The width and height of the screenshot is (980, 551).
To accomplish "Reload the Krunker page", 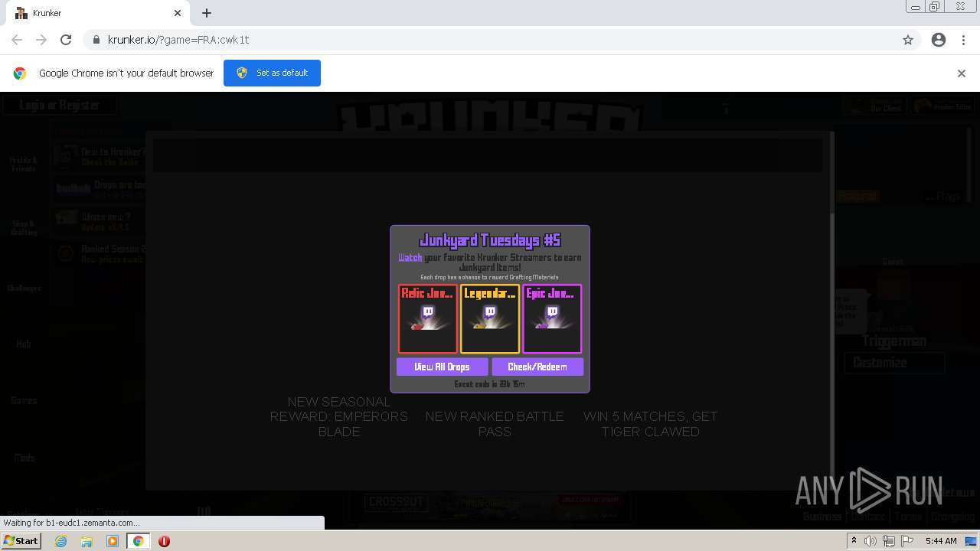I will click(66, 40).
